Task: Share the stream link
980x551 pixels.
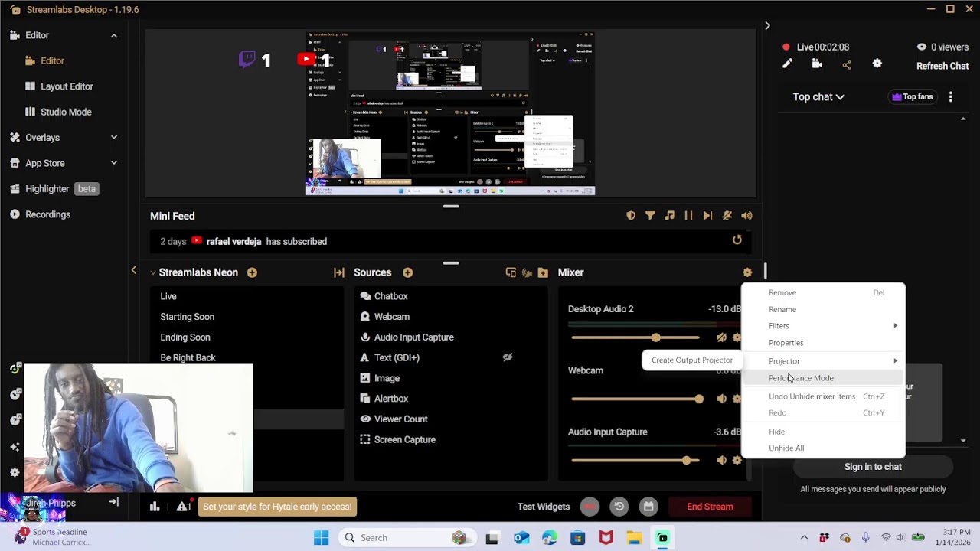Action: click(x=847, y=64)
